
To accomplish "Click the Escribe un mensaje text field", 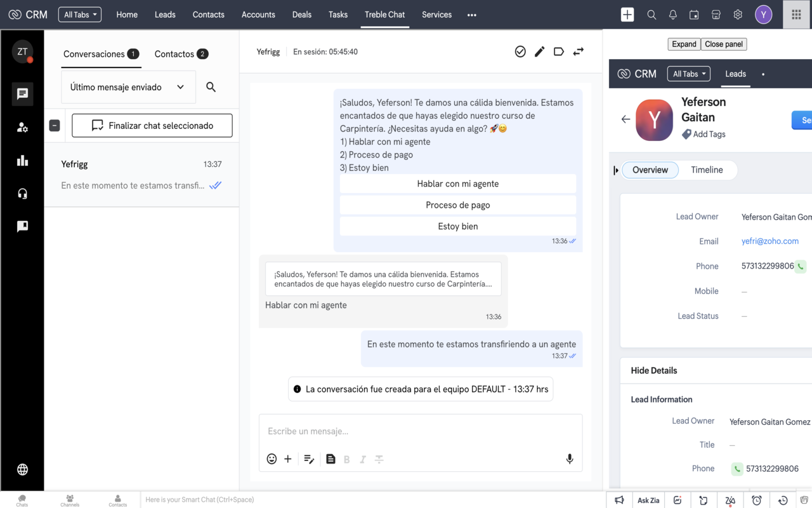I will pos(419,431).
